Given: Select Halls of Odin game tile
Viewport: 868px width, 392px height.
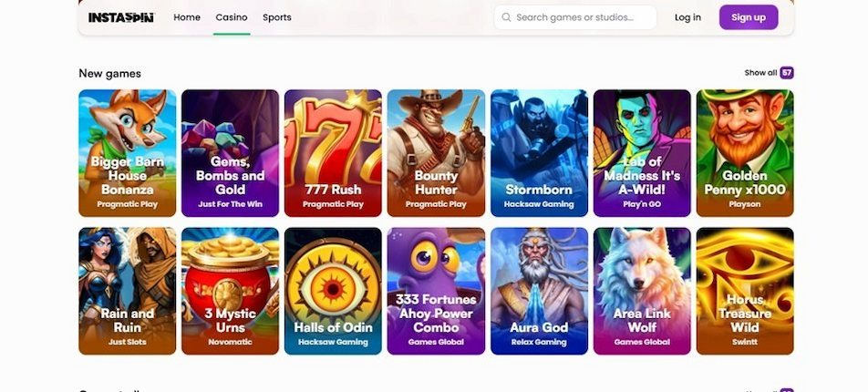Looking at the screenshot, I should click(334, 291).
